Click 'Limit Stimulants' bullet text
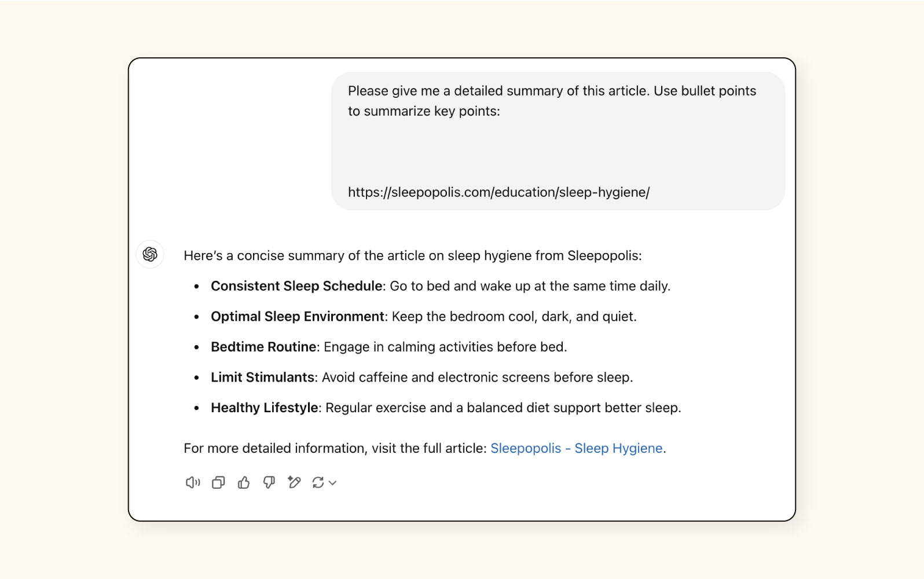 point(263,378)
